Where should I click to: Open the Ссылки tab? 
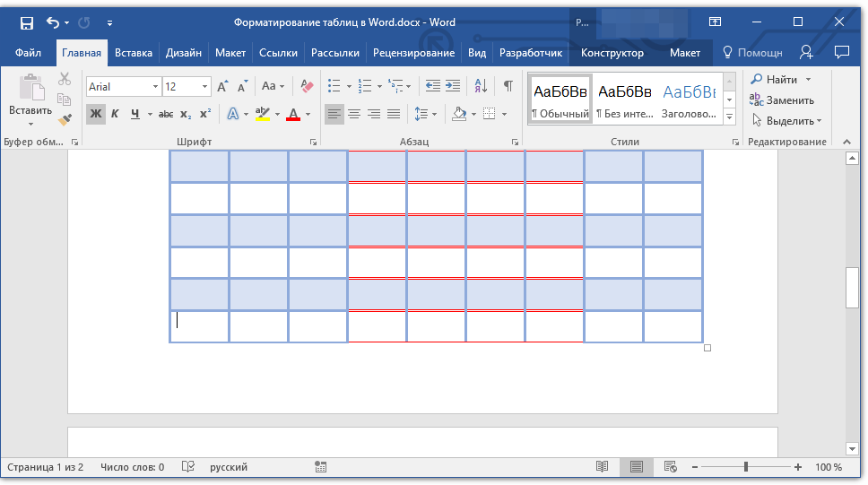278,53
